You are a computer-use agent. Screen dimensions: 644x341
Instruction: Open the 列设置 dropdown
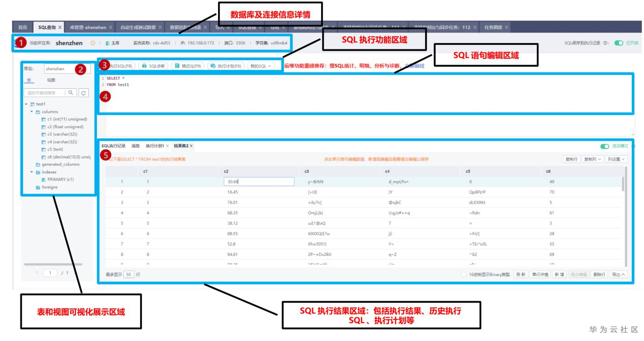click(616, 159)
